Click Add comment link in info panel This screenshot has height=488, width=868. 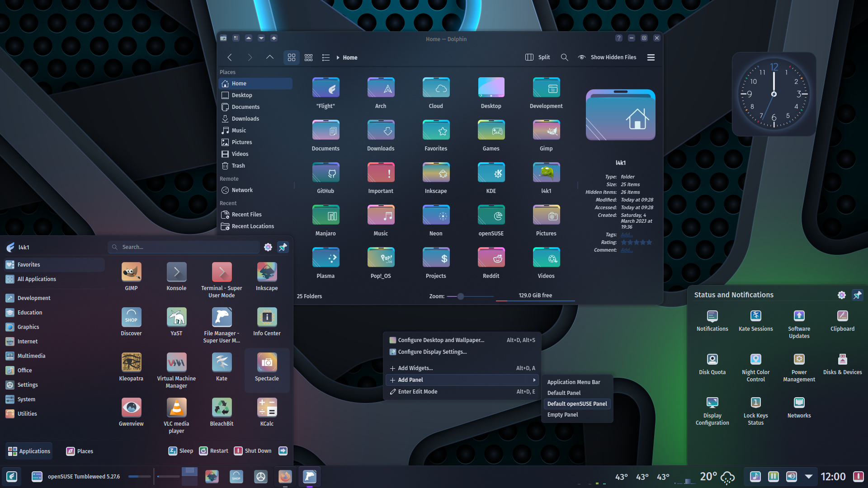[x=627, y=250]
